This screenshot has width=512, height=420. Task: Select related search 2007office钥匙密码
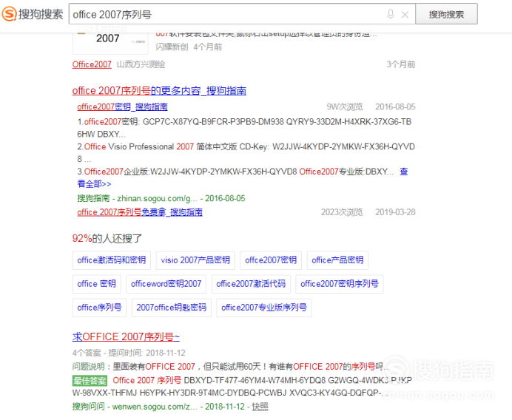point(171,308)
